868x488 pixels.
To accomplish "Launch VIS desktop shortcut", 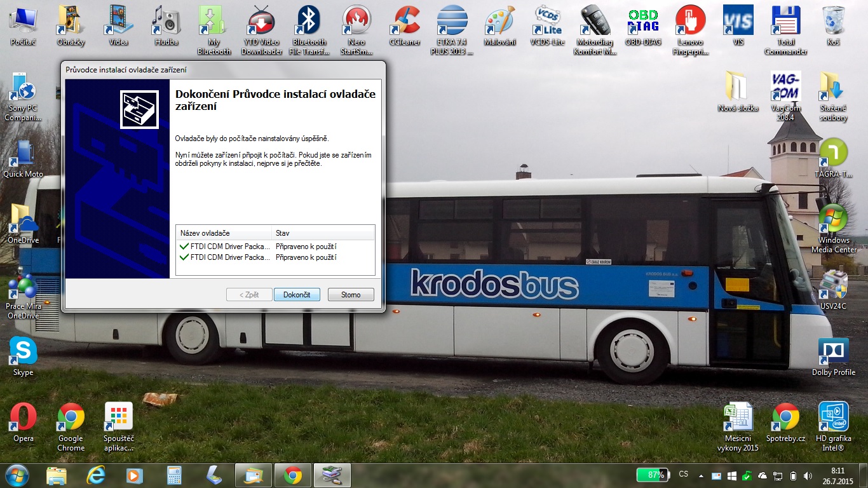I will tap(738, 26).
